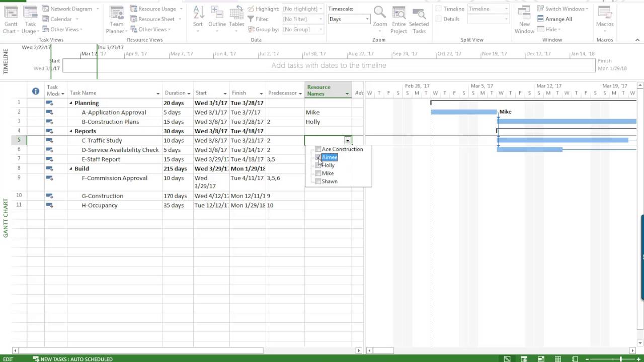Click Arrange All windows
The height and width of the screenshot is (362, 644).
point(554,19)
